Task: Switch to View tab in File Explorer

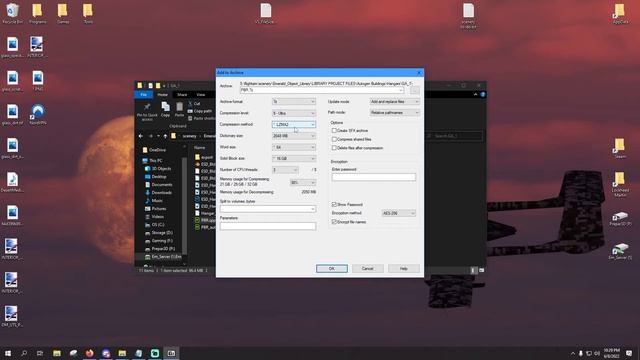Action: pos(201,95)
